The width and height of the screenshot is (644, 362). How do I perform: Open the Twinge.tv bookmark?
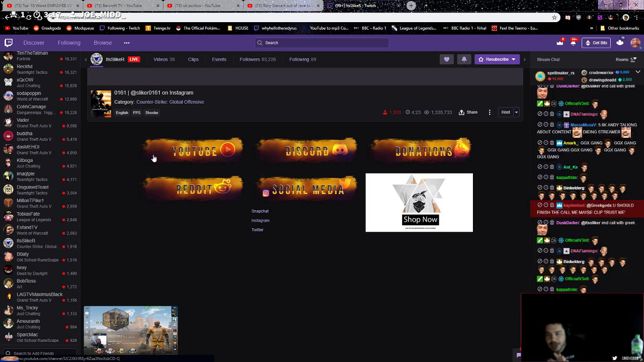[158, 28]
